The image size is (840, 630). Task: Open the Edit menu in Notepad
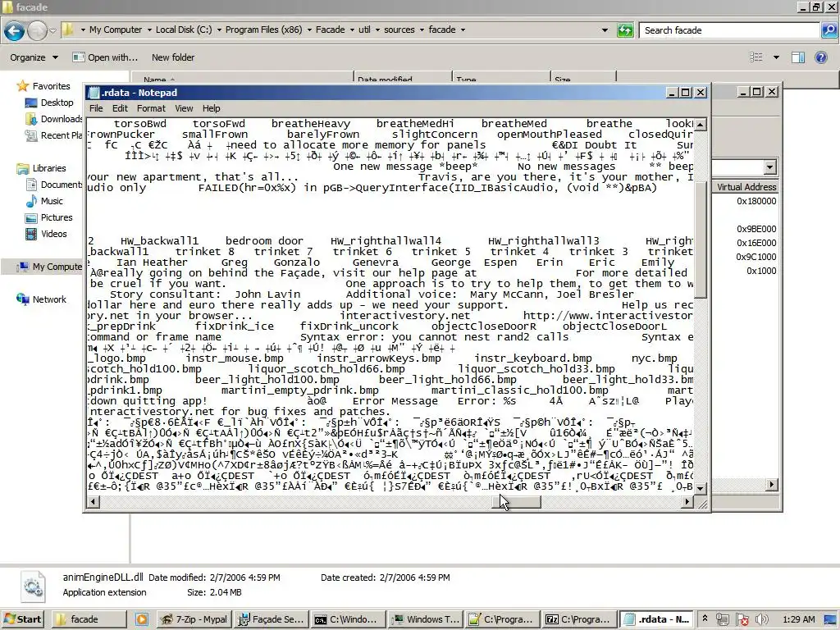[120, 108]
